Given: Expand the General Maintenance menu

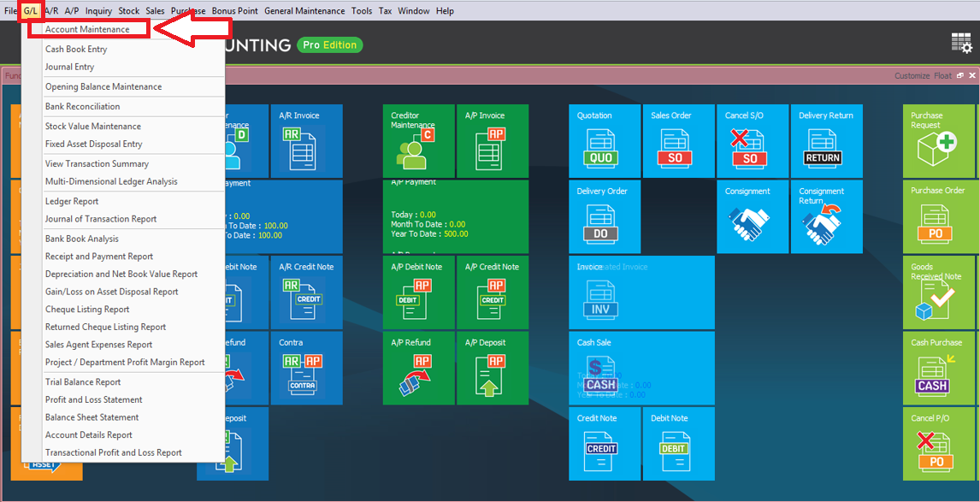Looking at the screenshot, I should (304, 11).
